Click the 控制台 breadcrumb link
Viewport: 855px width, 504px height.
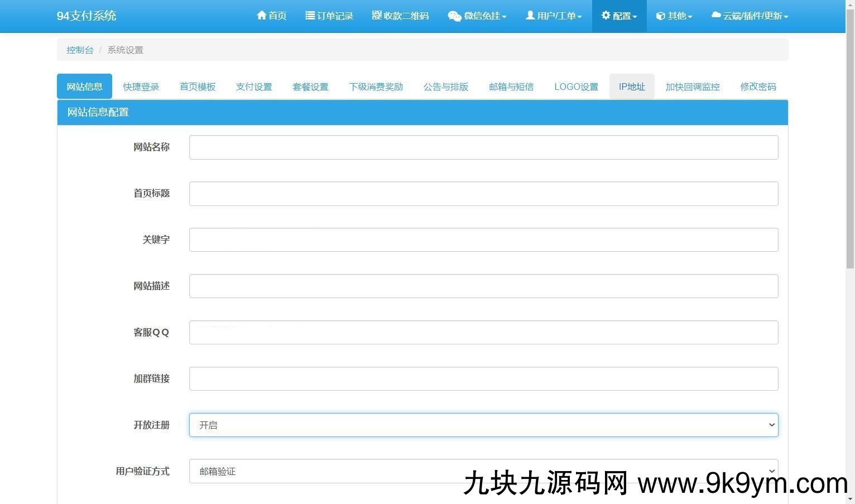coord(80,50)
